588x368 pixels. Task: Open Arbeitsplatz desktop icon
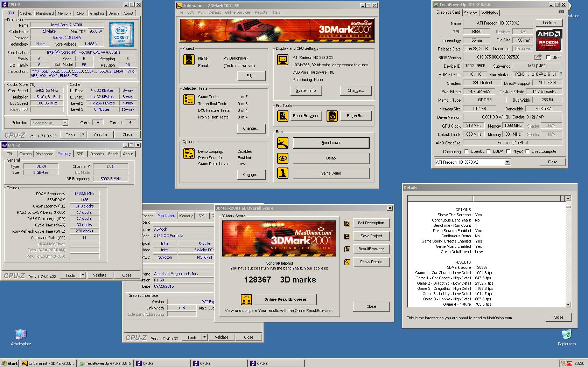point(21,338)
